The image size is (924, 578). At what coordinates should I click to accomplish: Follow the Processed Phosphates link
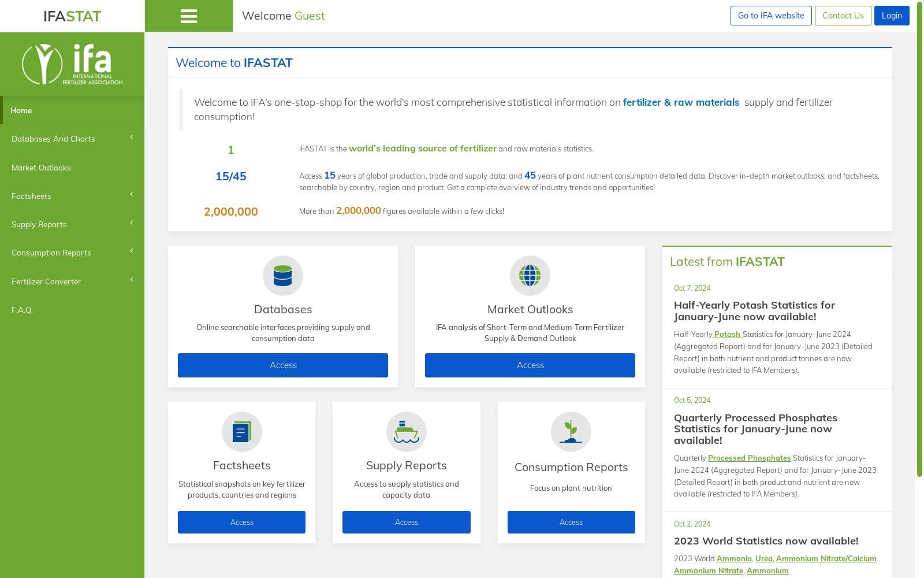pyautogui.click(x=749, y=458)
